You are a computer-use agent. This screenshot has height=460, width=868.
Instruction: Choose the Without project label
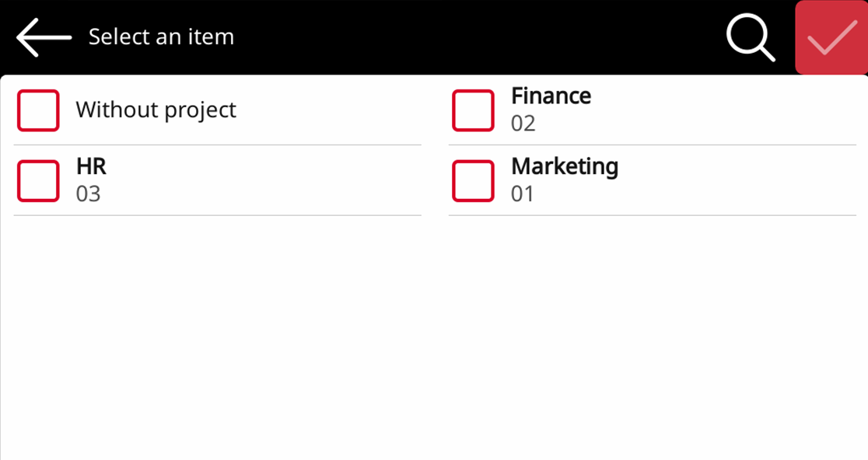pyautogui.click(x=156, y=110)
